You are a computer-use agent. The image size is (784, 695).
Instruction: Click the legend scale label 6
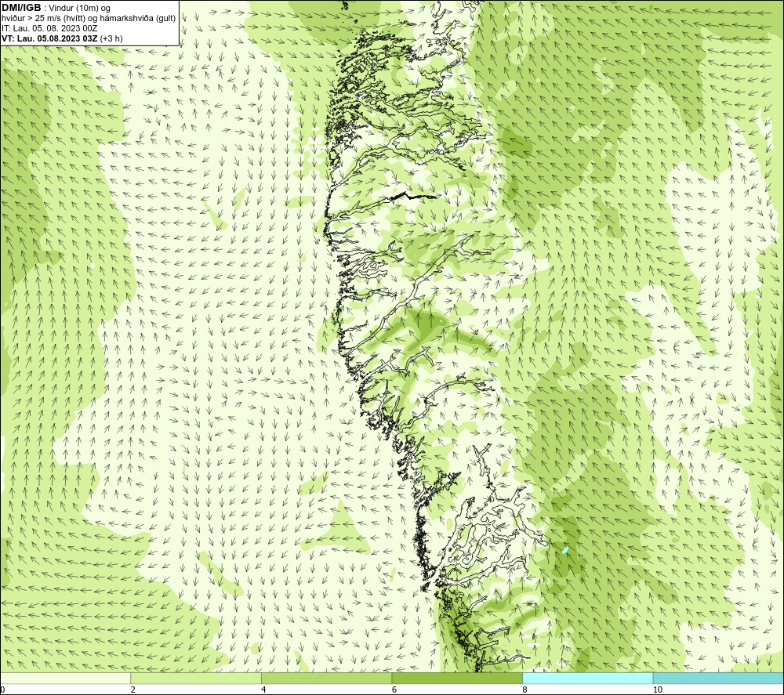(x=394, y=690)
